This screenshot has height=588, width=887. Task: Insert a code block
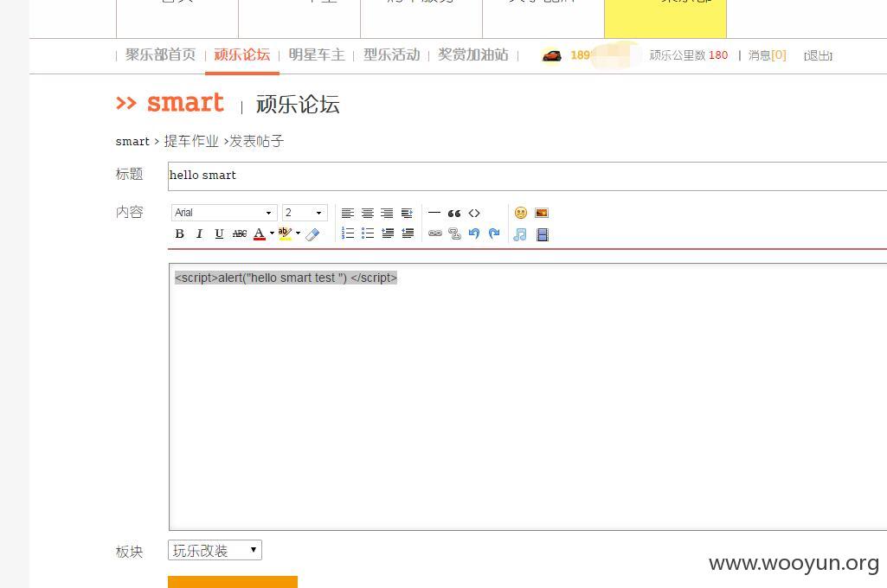474,213
